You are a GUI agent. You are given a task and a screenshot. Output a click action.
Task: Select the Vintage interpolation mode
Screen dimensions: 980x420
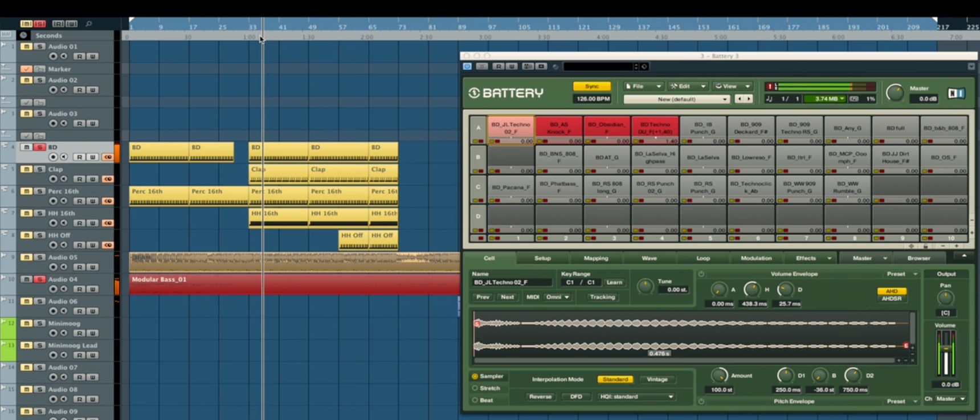657,379
